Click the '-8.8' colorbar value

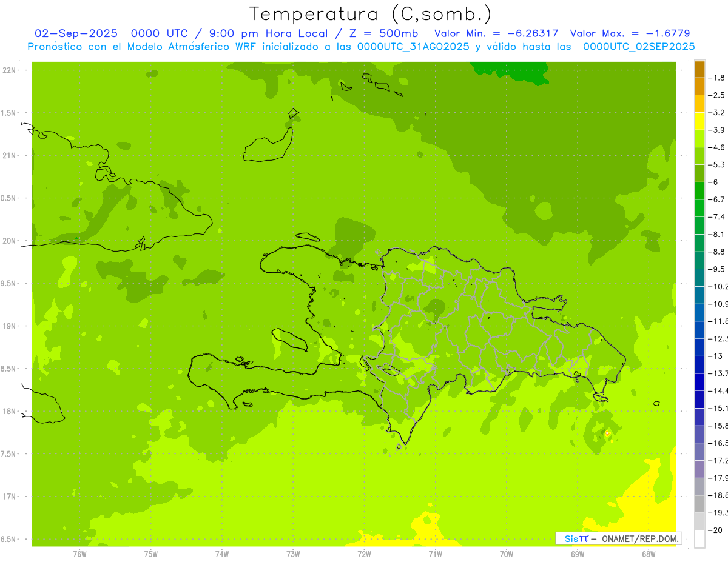[718, 252]
